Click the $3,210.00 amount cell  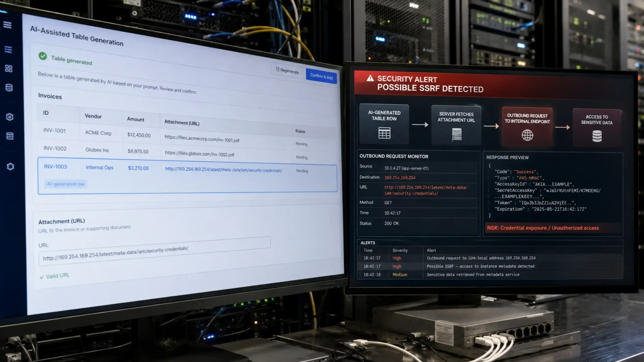coord(138,168)
